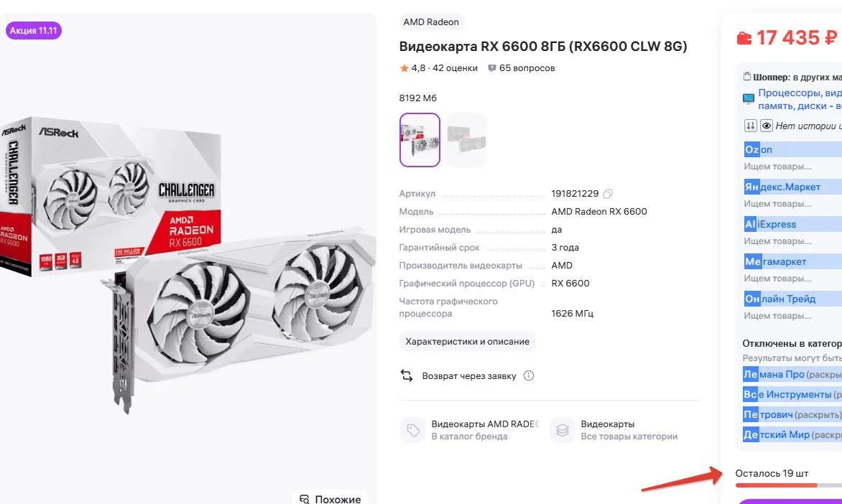The image size is (842, 504).
Task: Click the return arrows icon
Action: 407,375
